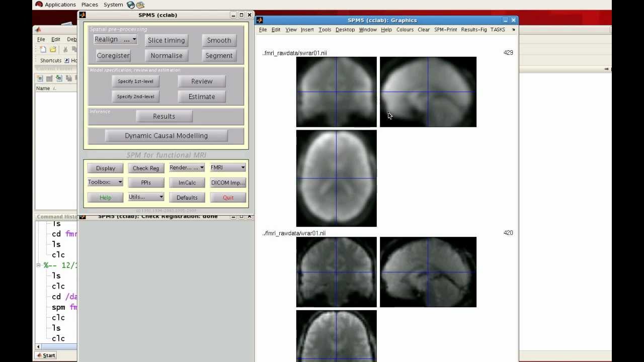The height and width of the screenshot is (362, 644).
Task: Click Cut scissors icon in MATLAB toolbar
Action: [65, 49]
